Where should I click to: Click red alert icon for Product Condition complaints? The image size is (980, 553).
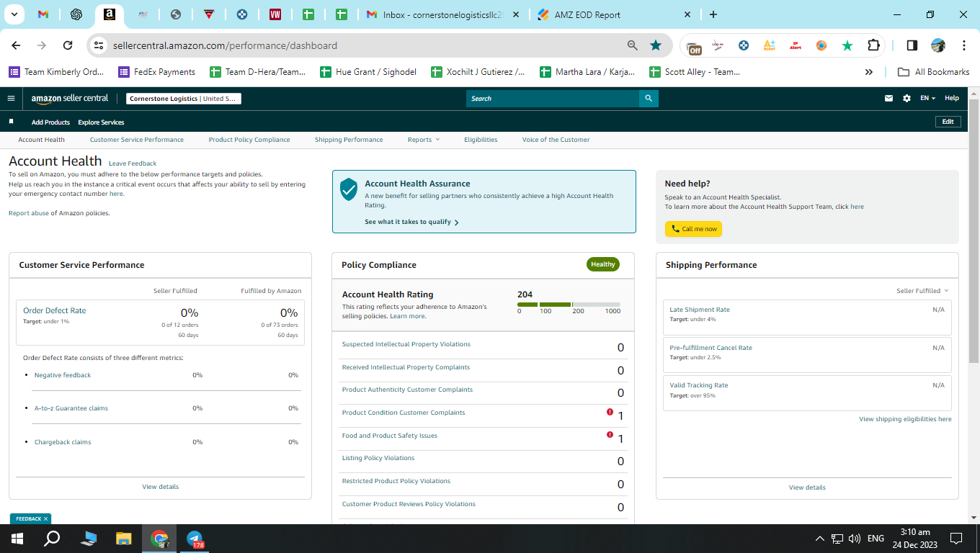(610, 412)
